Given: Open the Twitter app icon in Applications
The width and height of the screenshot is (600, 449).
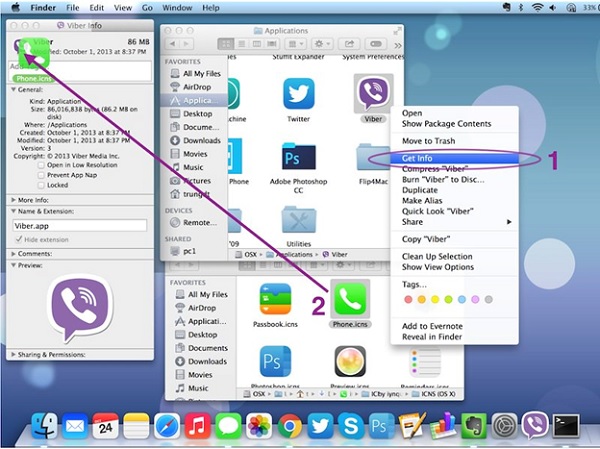Looking at the screenshot, I should [298, 95].
